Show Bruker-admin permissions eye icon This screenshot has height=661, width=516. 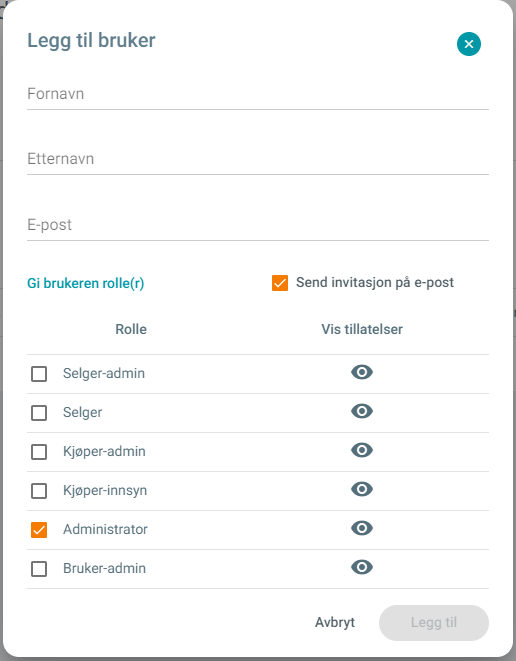click(362, 567)
